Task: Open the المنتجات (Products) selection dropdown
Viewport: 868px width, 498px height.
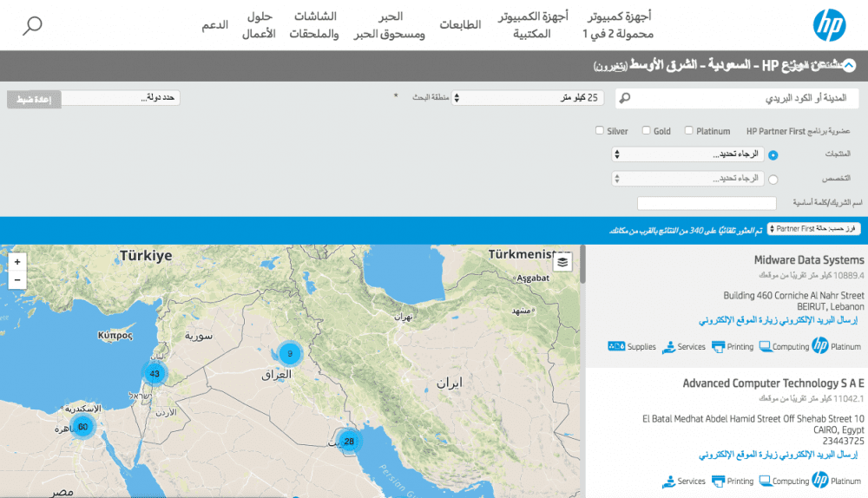Action: pos(688,154)
